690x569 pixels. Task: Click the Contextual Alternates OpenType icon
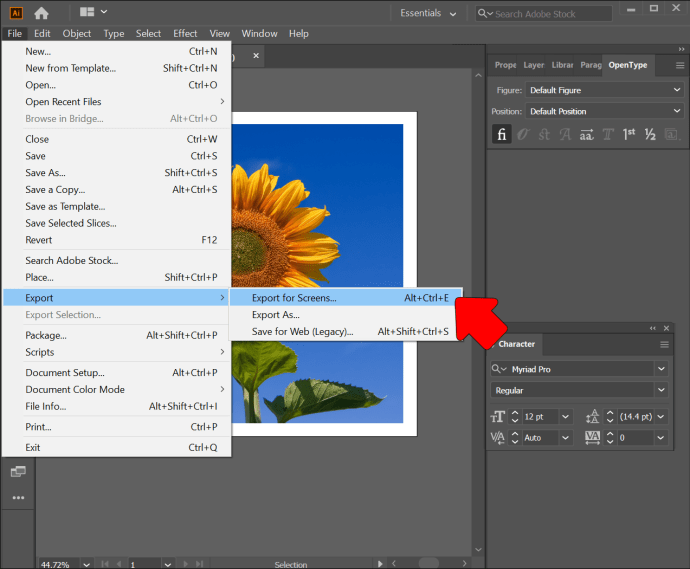coord(523,135)
